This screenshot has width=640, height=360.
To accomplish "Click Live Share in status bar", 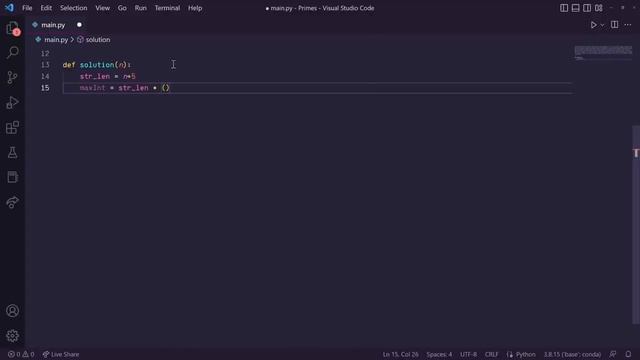I will coord(61,354).
